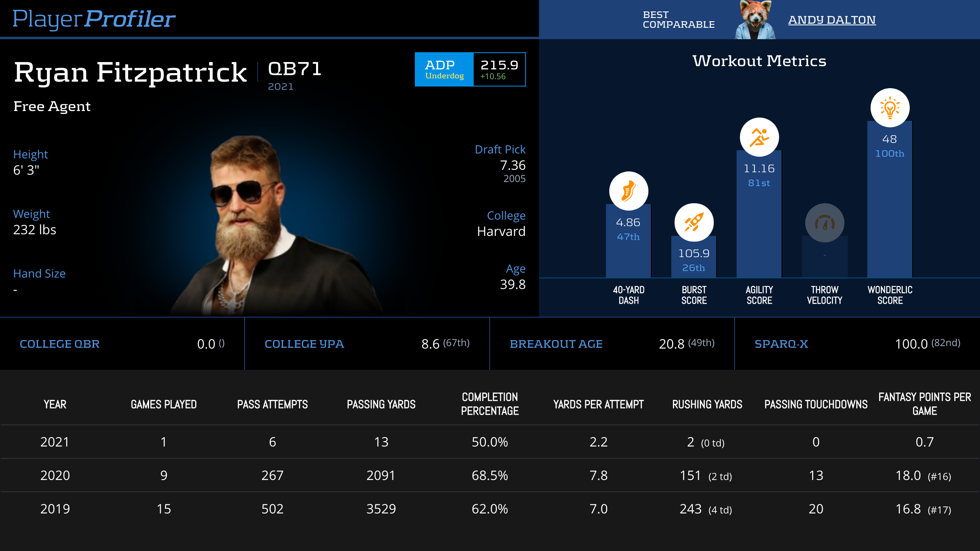Click the burst score rocket icon
Viewport: 980px width, 551px height.
pyautogui.click(x=694, y=223)
